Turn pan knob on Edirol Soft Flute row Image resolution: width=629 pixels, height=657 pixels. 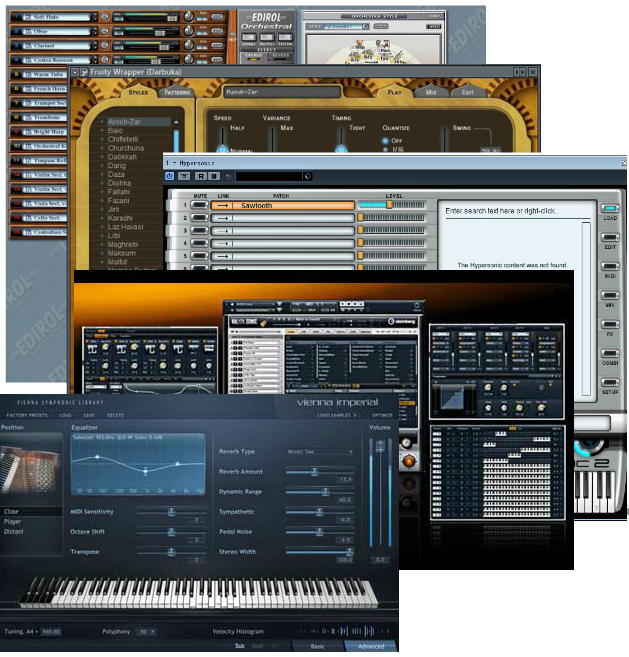[x=189, y=17]
